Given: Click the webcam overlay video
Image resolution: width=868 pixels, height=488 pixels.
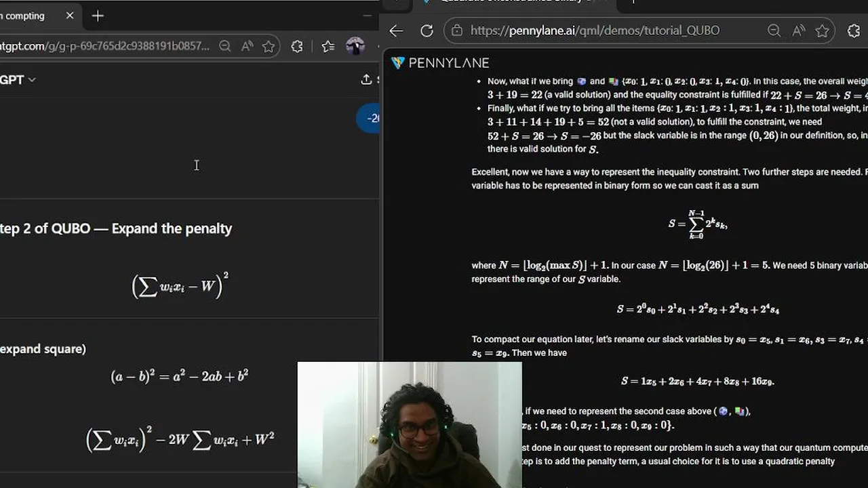Looking at the screenshot, I should 410,425.
